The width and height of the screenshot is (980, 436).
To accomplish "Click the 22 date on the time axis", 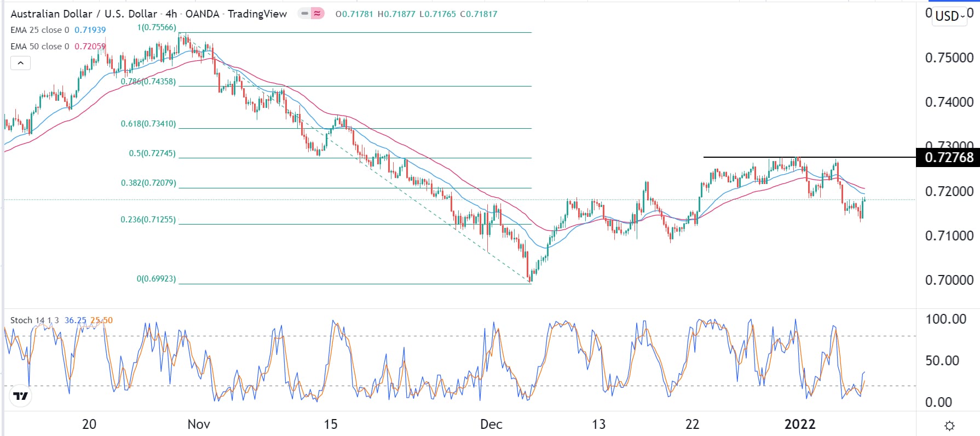I will pyautogui.click(x=693, y=424).
